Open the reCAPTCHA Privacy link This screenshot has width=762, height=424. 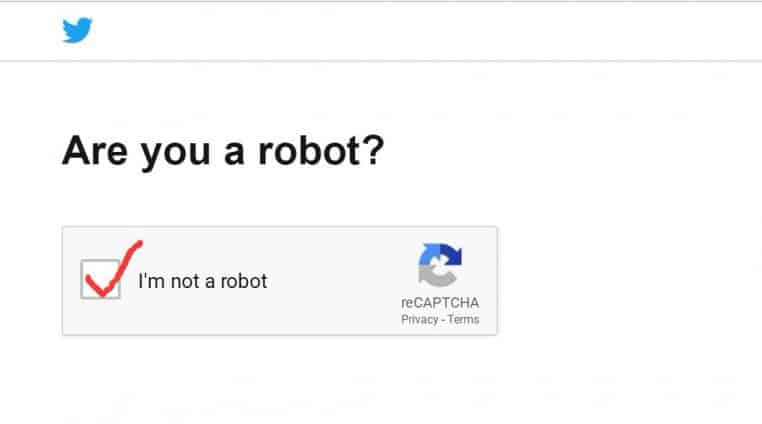coord(419,320)
